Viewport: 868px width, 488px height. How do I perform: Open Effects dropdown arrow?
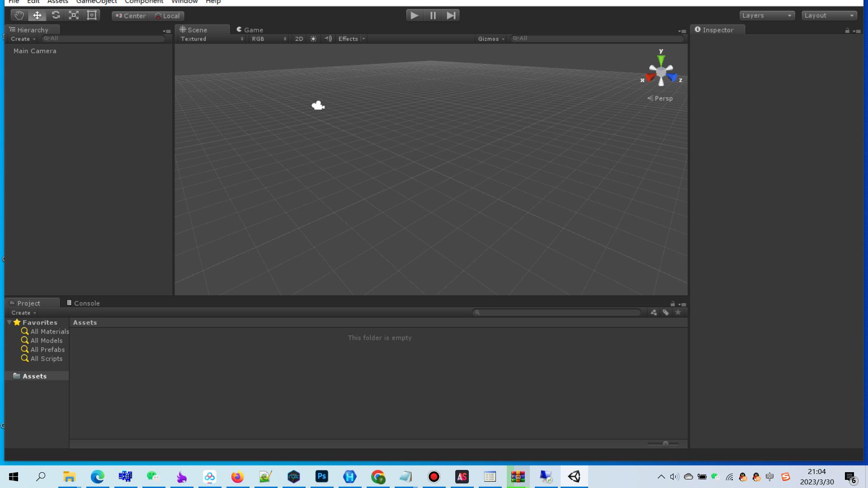[363, 39]
